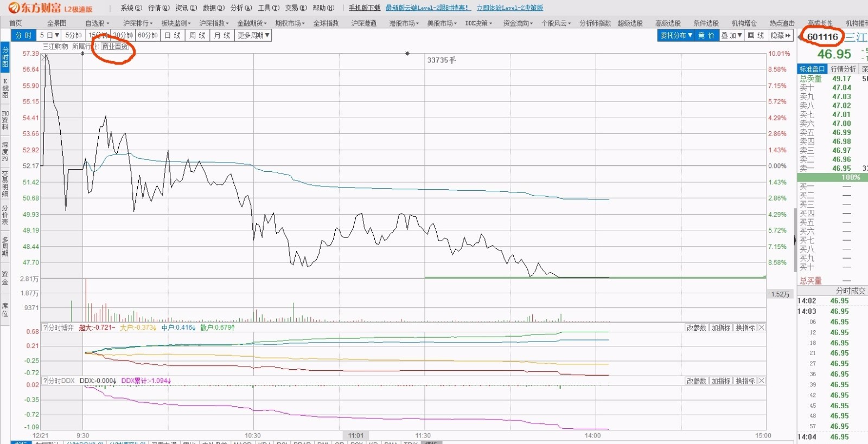
Task: Open the 分析(A) menu
Action: [x=241, y=8]
